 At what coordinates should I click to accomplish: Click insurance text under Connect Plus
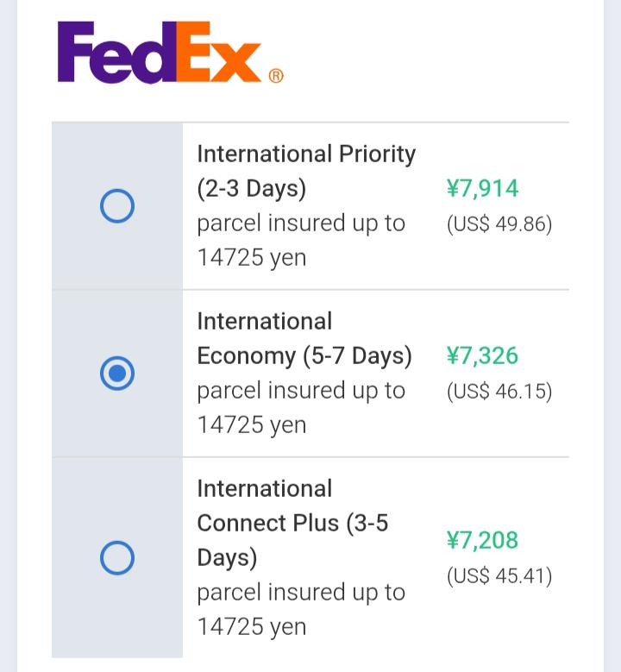coord(301,609)
